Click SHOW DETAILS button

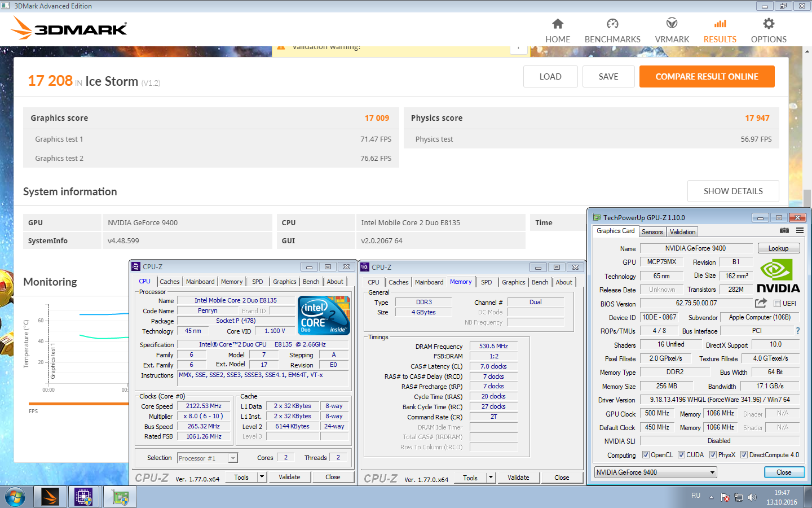pyautogui.click(x=733, y=191)
